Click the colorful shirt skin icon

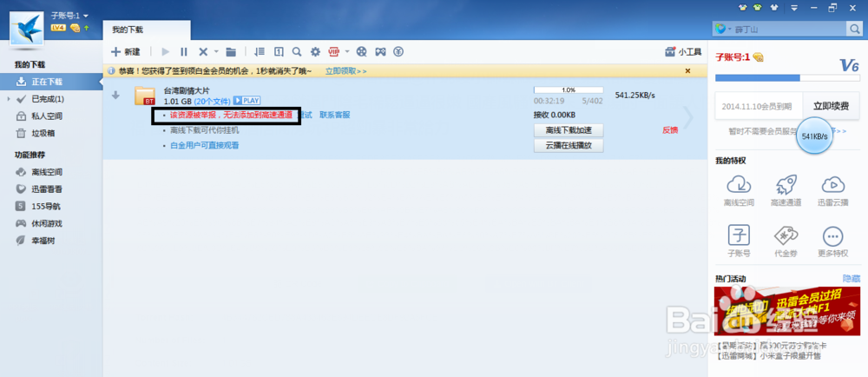pyautogui.click(x=742, y=8)
